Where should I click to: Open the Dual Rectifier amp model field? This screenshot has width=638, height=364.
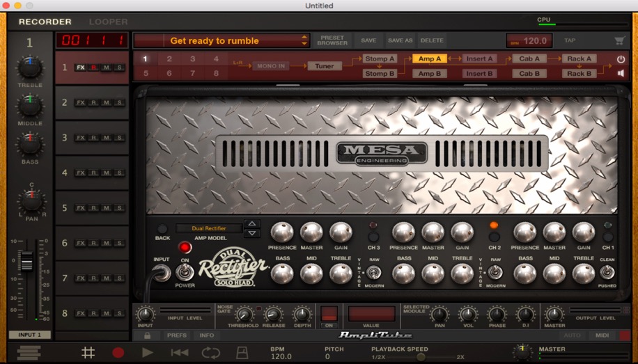coord(209,228)
